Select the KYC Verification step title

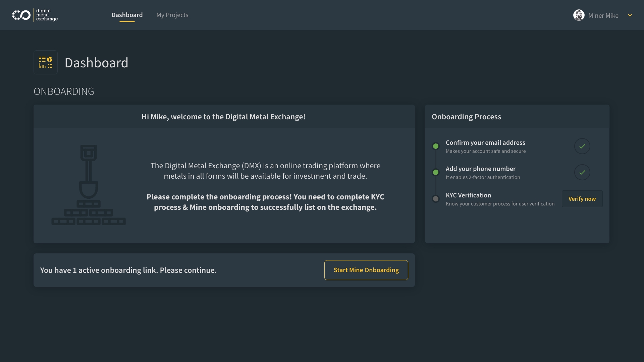coord(468,195)
